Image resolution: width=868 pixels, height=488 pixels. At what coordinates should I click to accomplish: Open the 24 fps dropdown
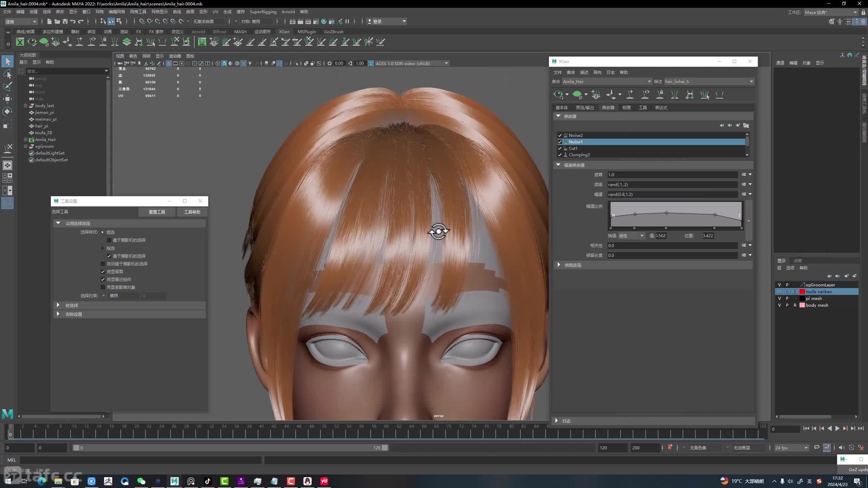(791, 448)
